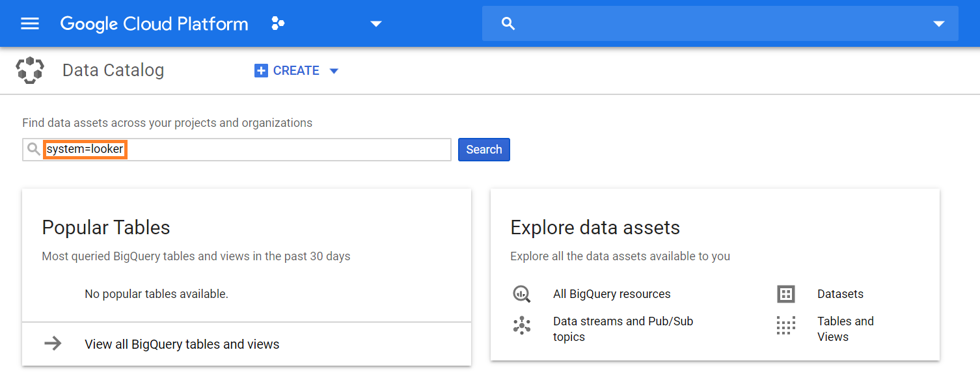The height and width of the screenshot is (378, 980).
Task: Open the Datasets link
Action: pyautogui.click(x=840, y=294)
